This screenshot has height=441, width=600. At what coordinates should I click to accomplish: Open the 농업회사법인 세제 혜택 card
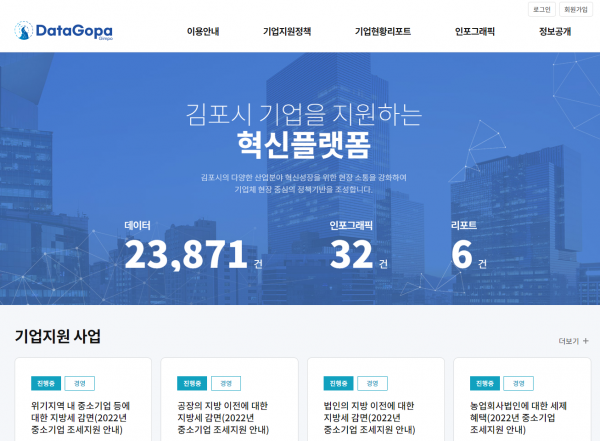tap(518, 412)
